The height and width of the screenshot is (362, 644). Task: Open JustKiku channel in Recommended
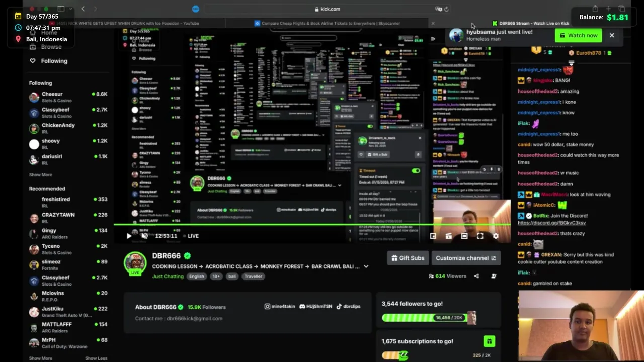tap(68, 312)
